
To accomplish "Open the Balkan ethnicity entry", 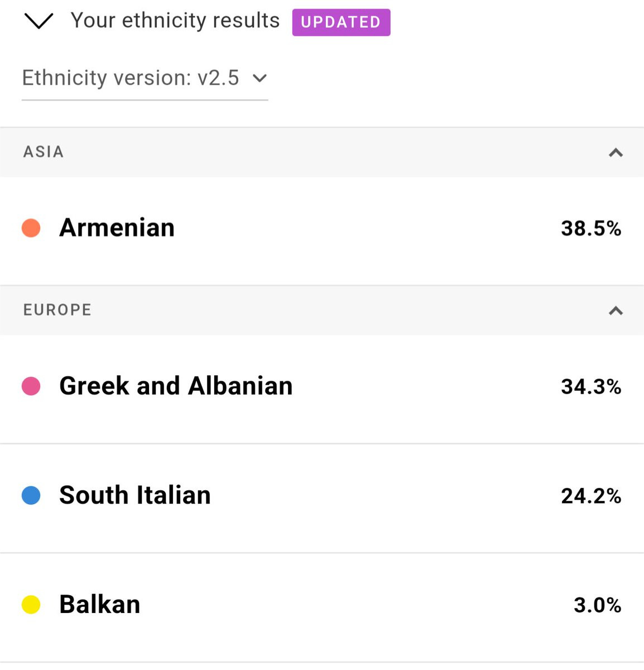I will coord(322,608).
